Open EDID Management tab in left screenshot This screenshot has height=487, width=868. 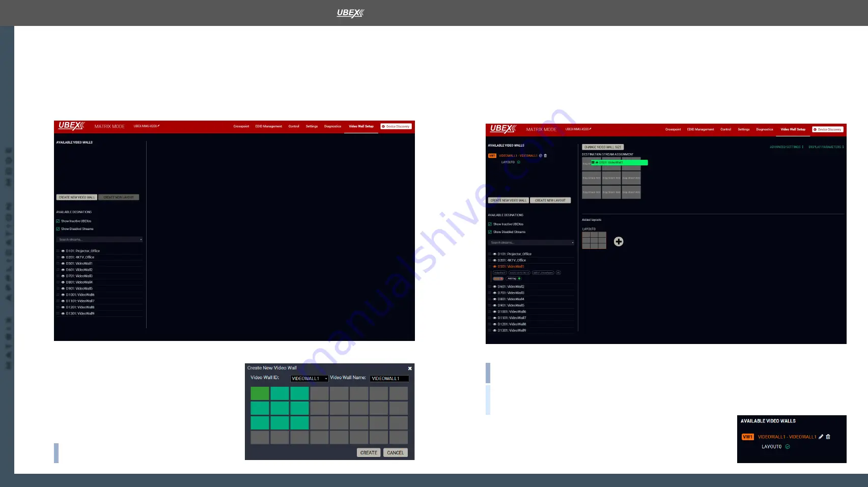[269, 126]
